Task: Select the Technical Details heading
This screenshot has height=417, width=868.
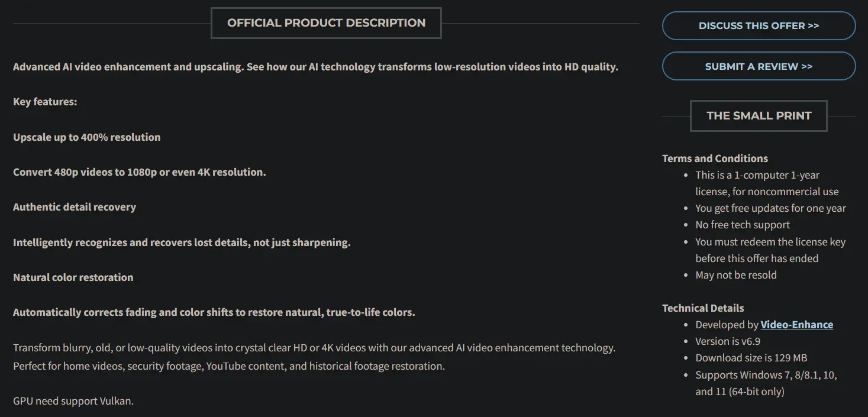Action: click(703, 308)
